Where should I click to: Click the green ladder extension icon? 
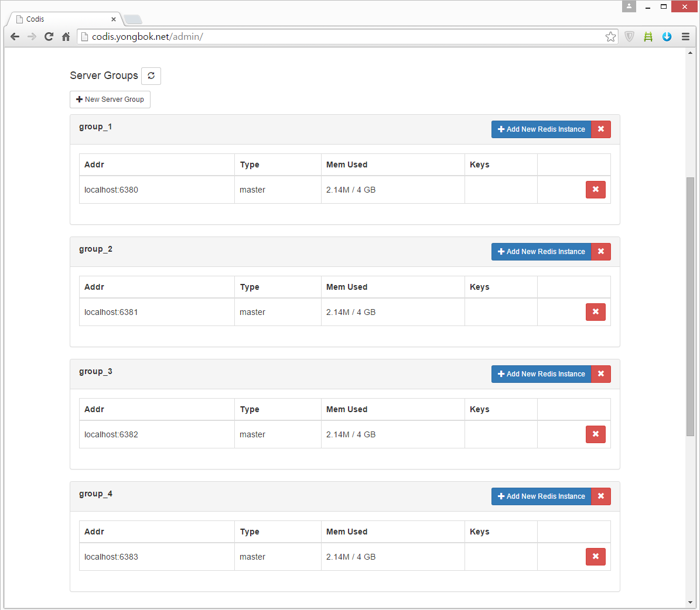pyautogui.click(x=648, y=37)
